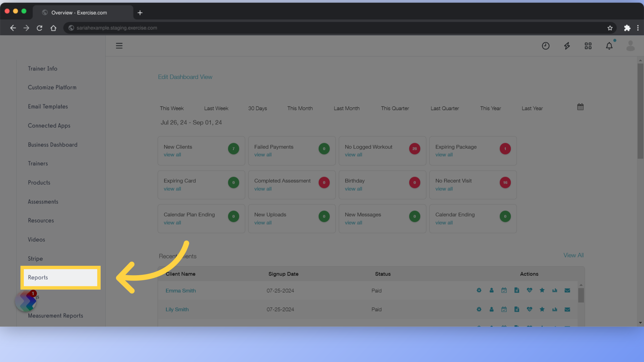
Task: Open Lily Smith's client profile link
Action: 177,309
